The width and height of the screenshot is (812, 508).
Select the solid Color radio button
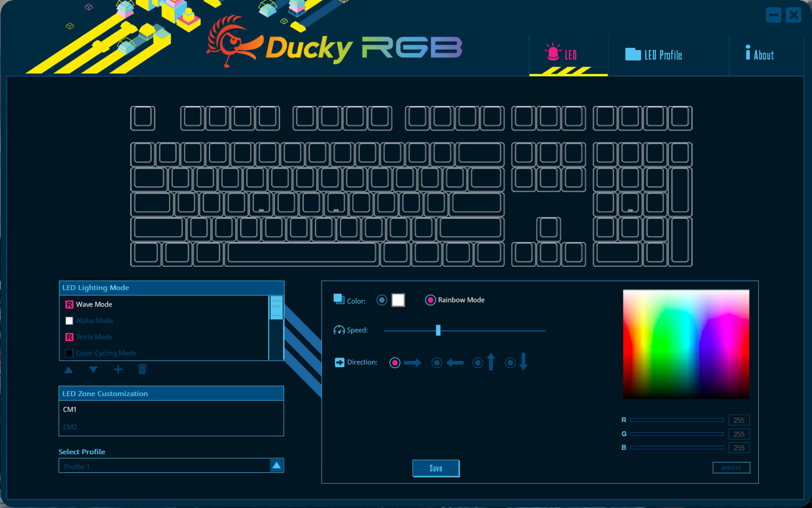coord(381,300)
